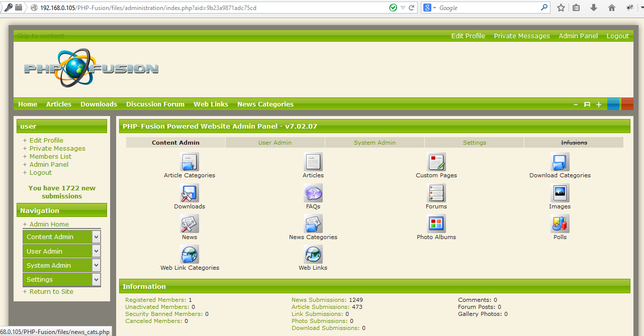
Task: Expand the Content Admin dropdown arrow
Action: [96, 237]
